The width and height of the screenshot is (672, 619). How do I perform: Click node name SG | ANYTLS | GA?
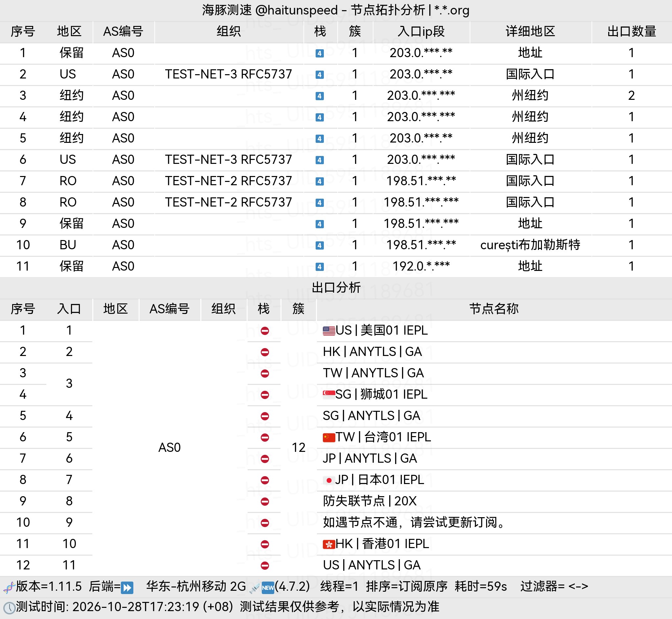[371, 416]
